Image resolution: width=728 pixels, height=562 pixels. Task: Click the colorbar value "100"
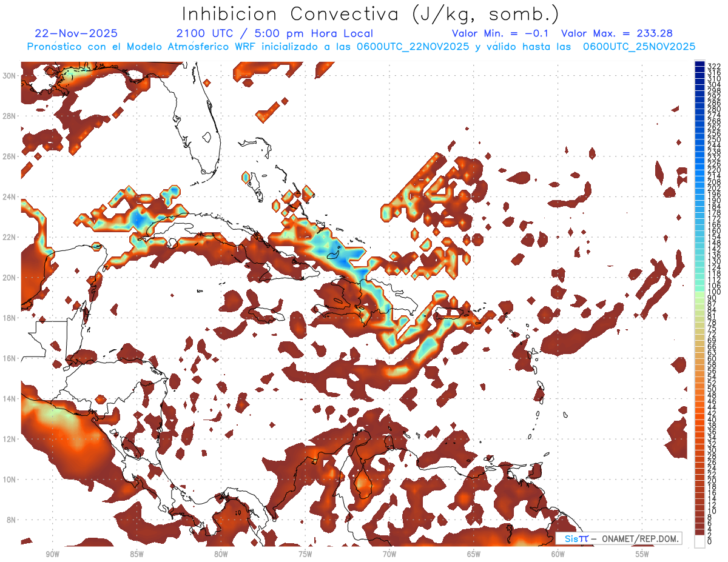point(714,292)
